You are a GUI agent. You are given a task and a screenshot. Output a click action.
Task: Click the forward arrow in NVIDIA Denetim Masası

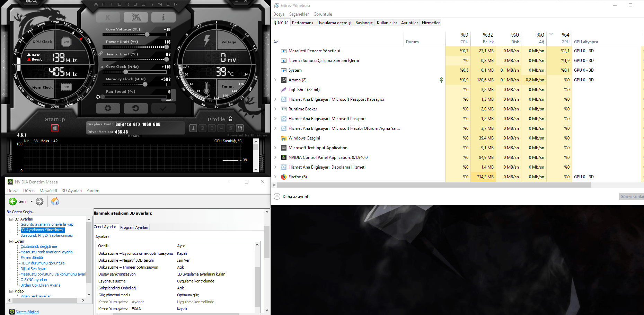40,201
